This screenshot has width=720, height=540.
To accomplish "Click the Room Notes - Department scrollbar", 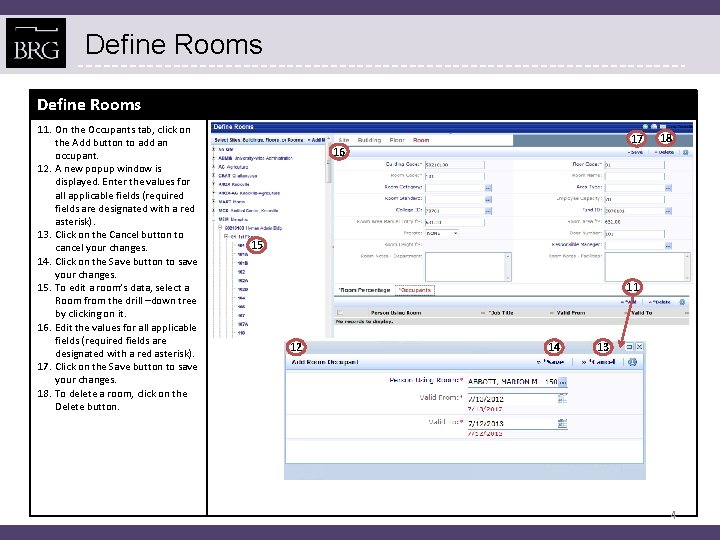I will click(508, 267).
